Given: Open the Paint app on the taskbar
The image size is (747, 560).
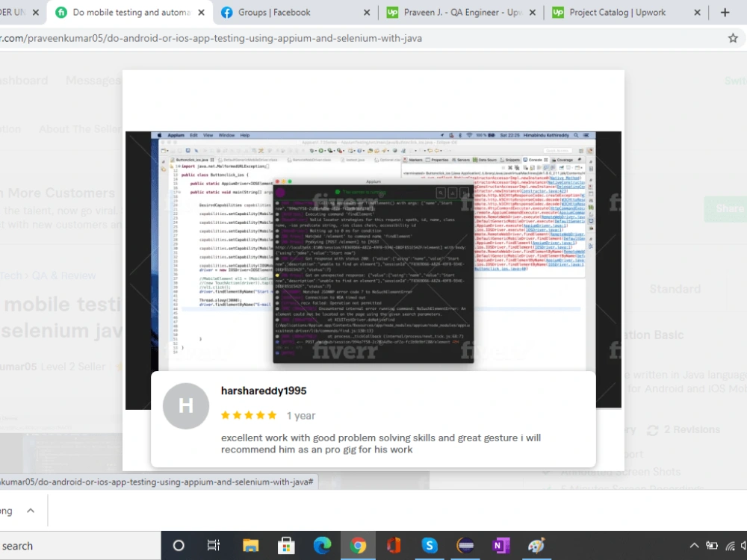Looking at the screenshot, I should (536, 545).
